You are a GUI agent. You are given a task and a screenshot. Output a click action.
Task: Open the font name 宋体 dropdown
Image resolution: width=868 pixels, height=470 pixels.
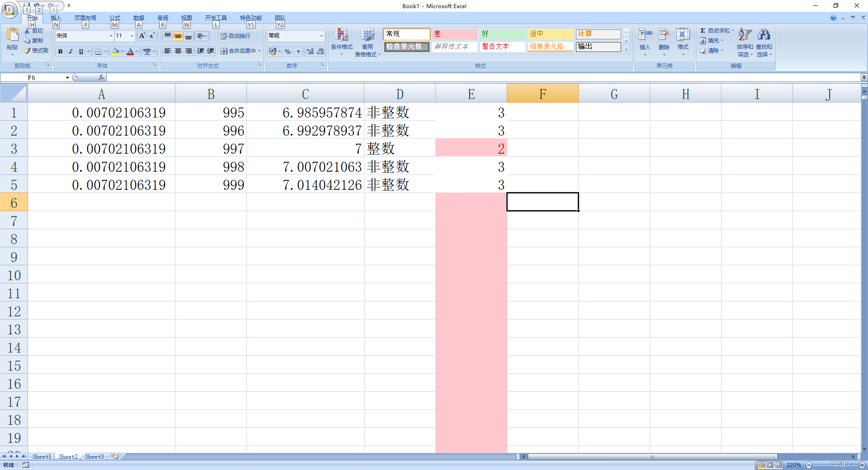pyautogui.click(x=111, y=36)
